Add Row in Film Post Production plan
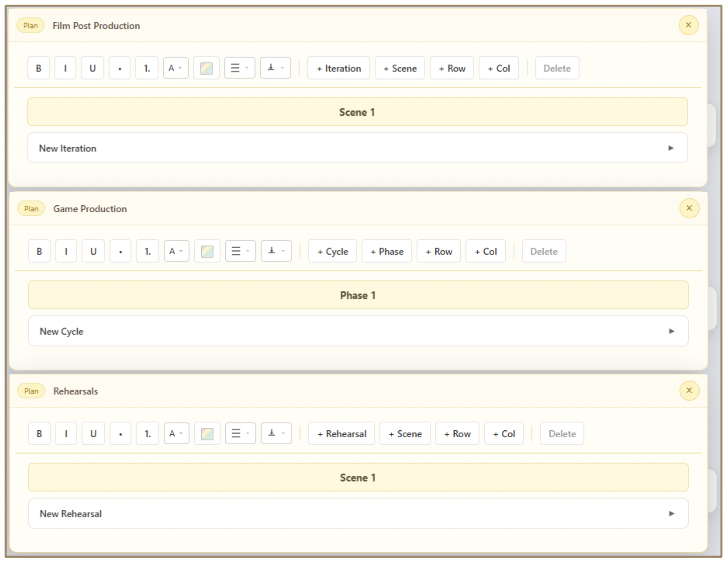 coord(452,68)
